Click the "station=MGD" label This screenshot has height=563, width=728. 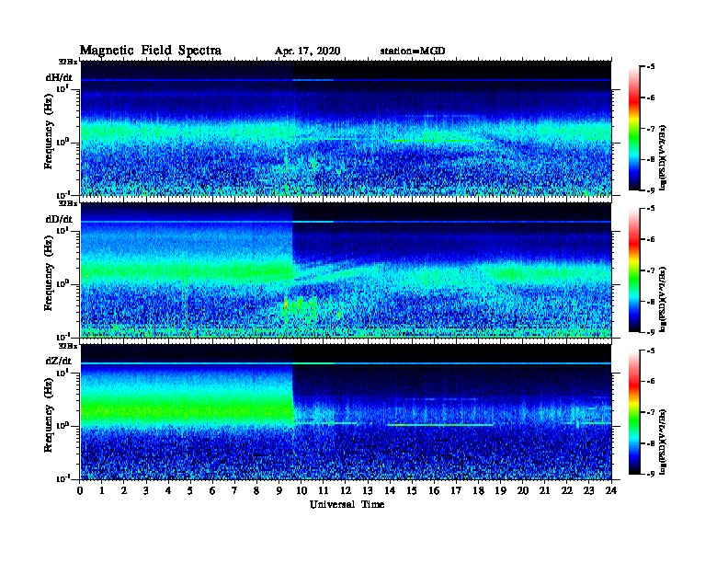coord(413,52)
